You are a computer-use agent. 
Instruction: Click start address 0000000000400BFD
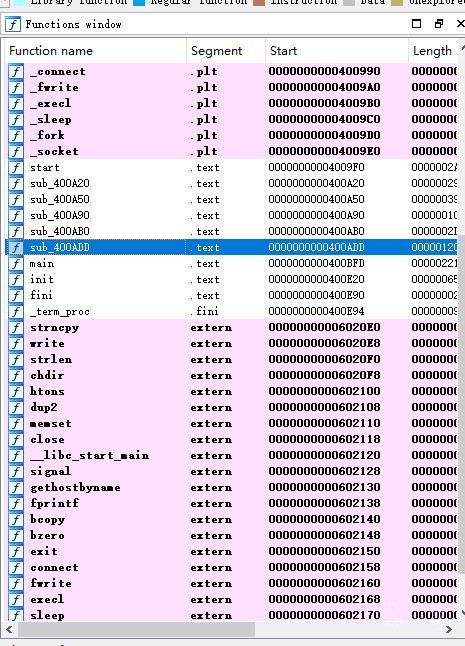tap(316, 264)
